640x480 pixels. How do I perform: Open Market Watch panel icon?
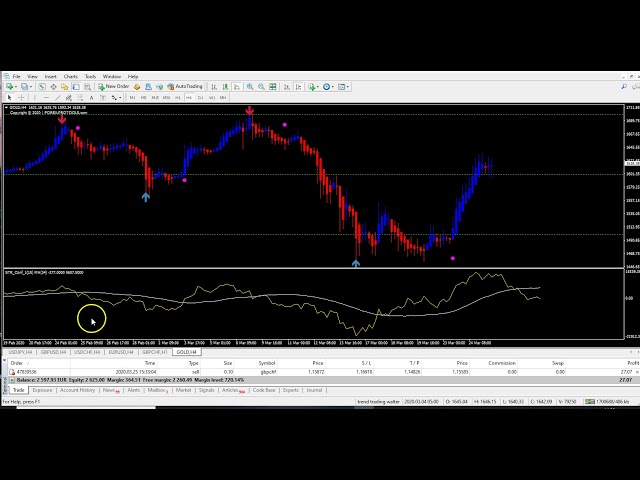point(41,87)
